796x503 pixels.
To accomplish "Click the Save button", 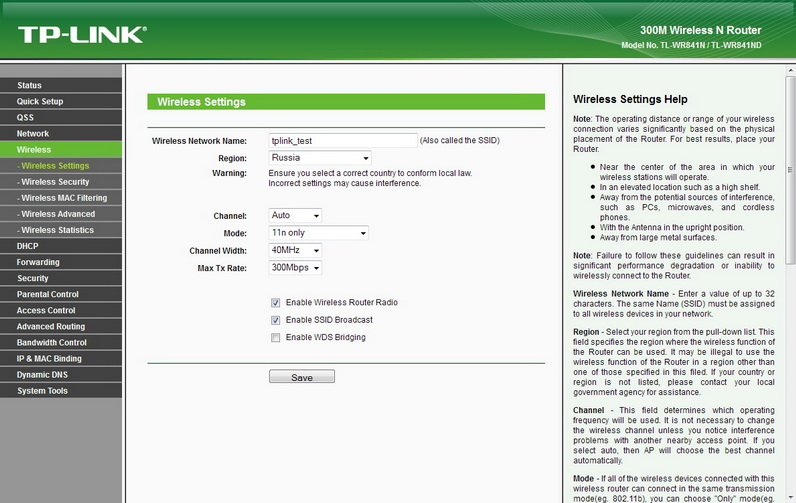I will point(301,377).
